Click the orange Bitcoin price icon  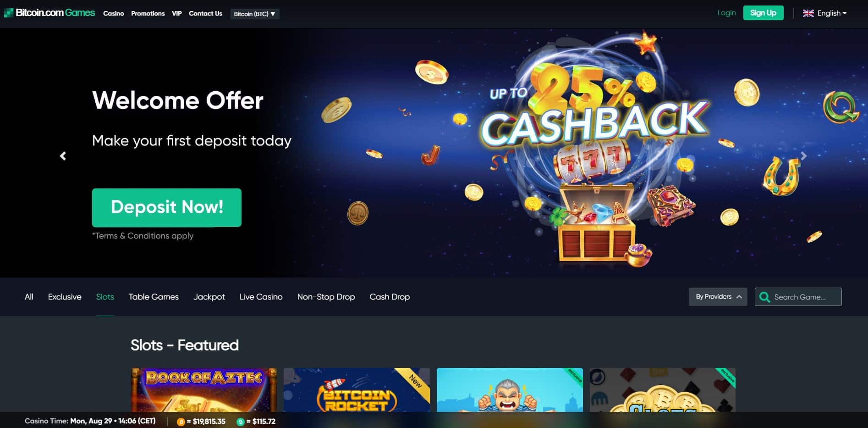[181, 422]
